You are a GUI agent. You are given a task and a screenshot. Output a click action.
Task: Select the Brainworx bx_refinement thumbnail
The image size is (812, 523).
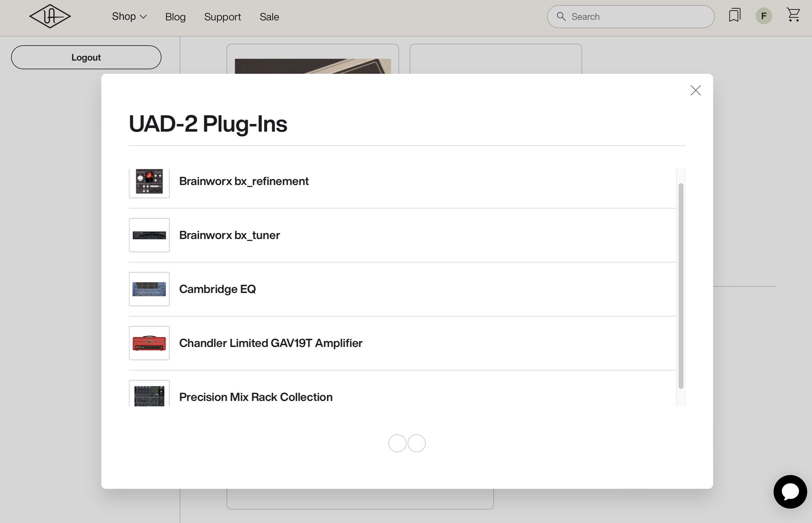coord(149,183)
